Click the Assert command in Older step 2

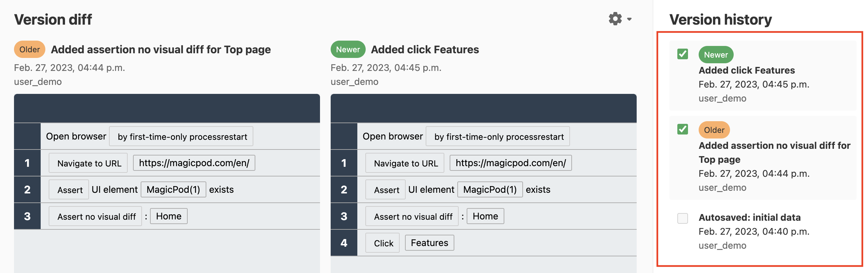point(69,190)
